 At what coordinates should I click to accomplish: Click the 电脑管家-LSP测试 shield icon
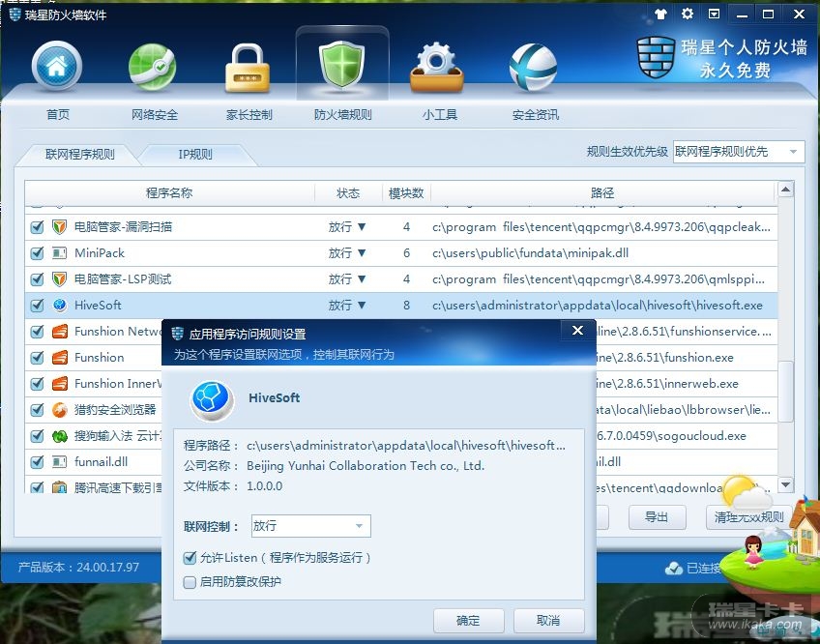59,278
